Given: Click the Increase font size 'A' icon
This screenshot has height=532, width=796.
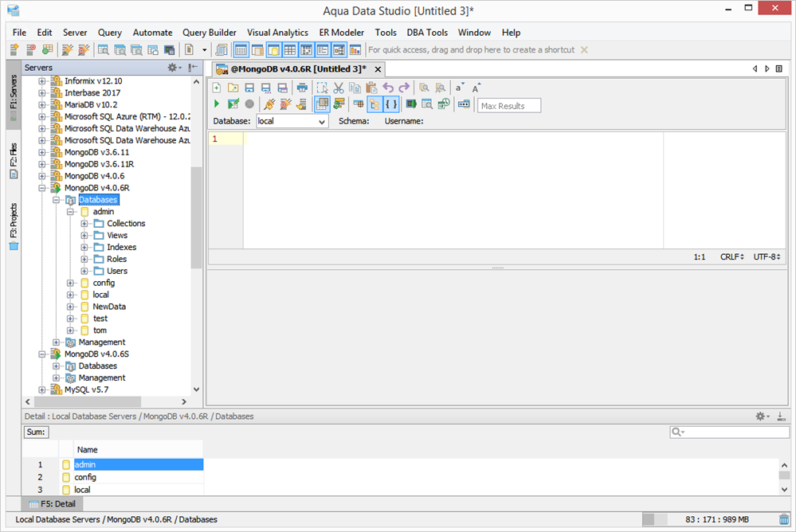Looking at the screenshot, I should 476,88.
